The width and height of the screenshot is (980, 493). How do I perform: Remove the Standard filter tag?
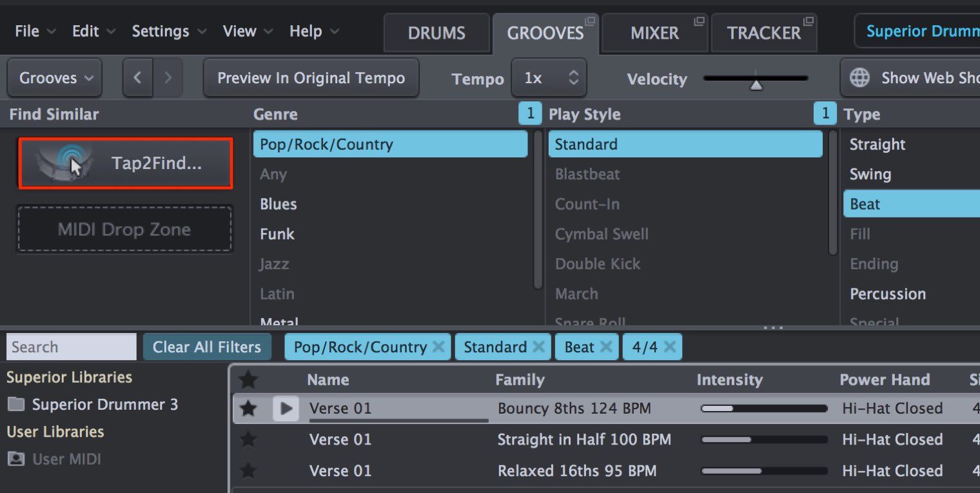(538, 347)
